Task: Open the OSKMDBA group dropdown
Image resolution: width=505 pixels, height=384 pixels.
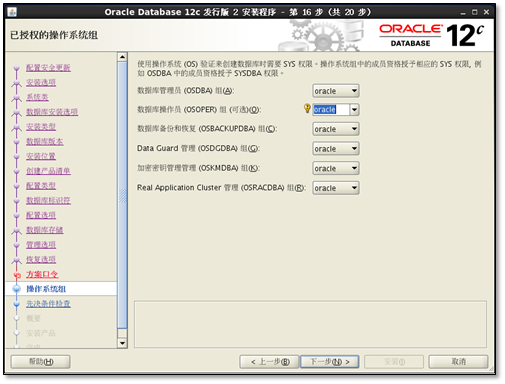Action: point(336,168)
